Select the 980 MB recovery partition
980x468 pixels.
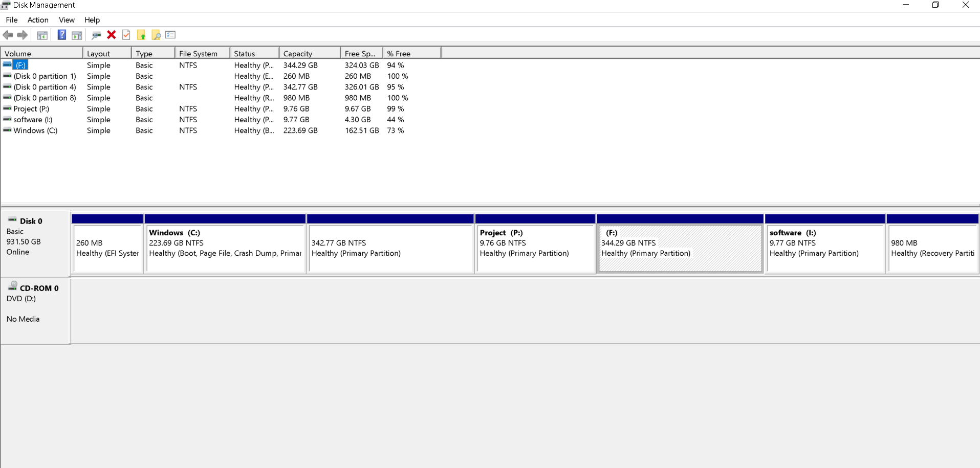tap(932, 248)
